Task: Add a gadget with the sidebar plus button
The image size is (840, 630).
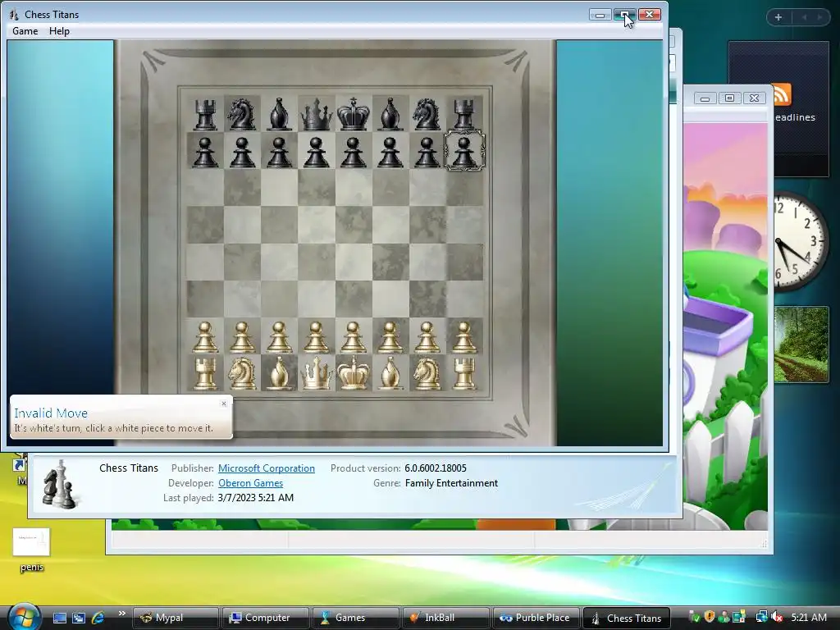Action: pos(778,17)
